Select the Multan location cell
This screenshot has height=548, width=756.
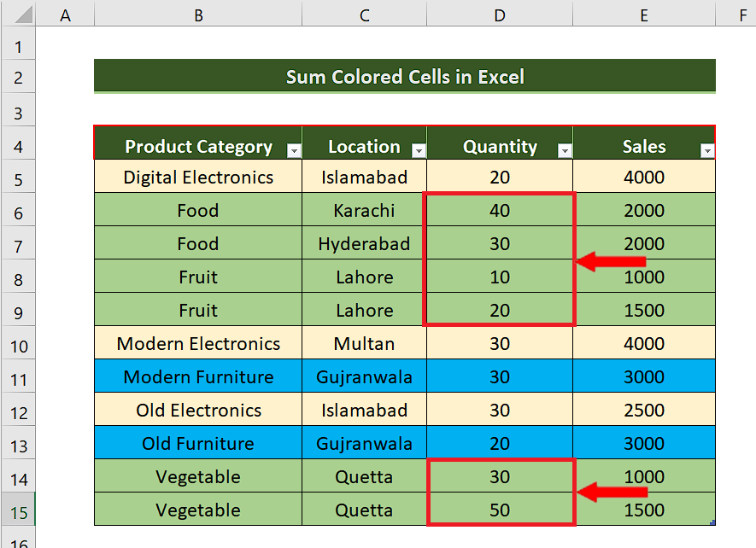click(x=363, y=343)
